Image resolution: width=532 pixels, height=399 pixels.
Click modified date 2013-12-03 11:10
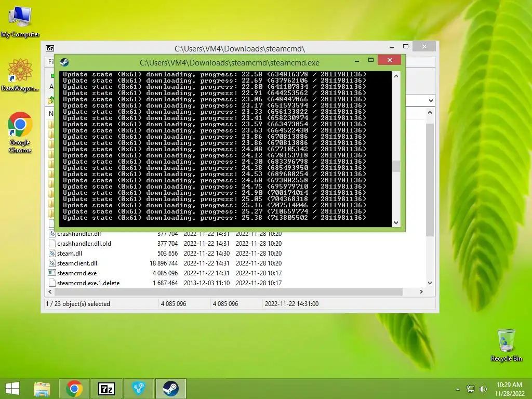(x=207, y=283)
